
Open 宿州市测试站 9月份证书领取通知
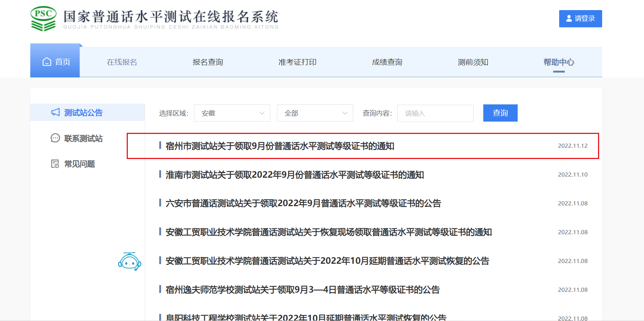[x=280, y=146]
